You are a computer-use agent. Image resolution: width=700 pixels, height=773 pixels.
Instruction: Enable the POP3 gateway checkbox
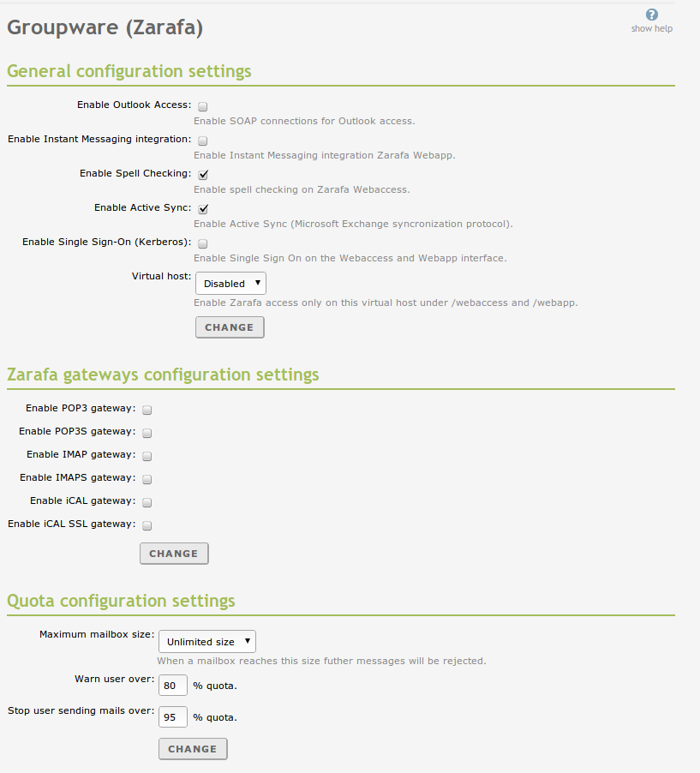pos(147,410)
